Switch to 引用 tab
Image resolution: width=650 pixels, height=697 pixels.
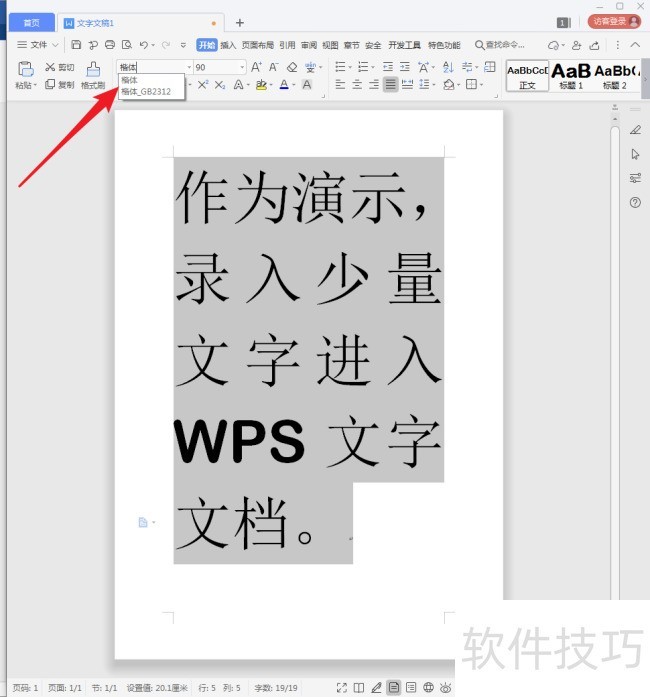click(x=287, y=45)
